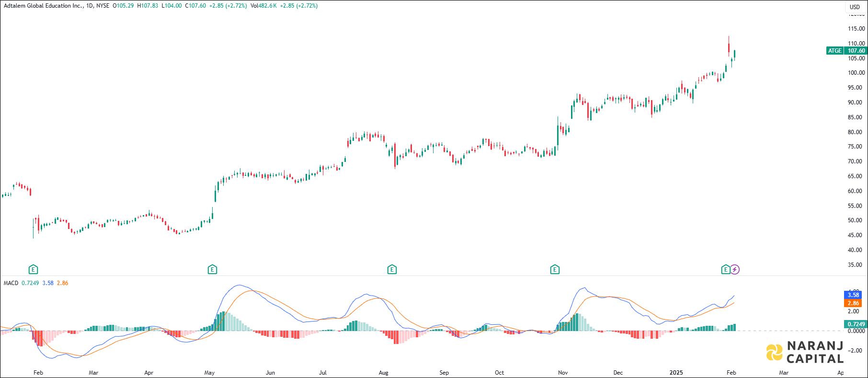Click the 0.7249 histogram value in MACD legend
The image size is (868, 378).
click(30, 283)
